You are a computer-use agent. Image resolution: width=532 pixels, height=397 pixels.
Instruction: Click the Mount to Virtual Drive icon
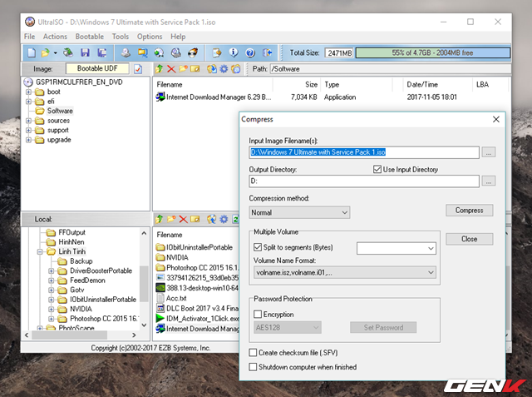175,52
